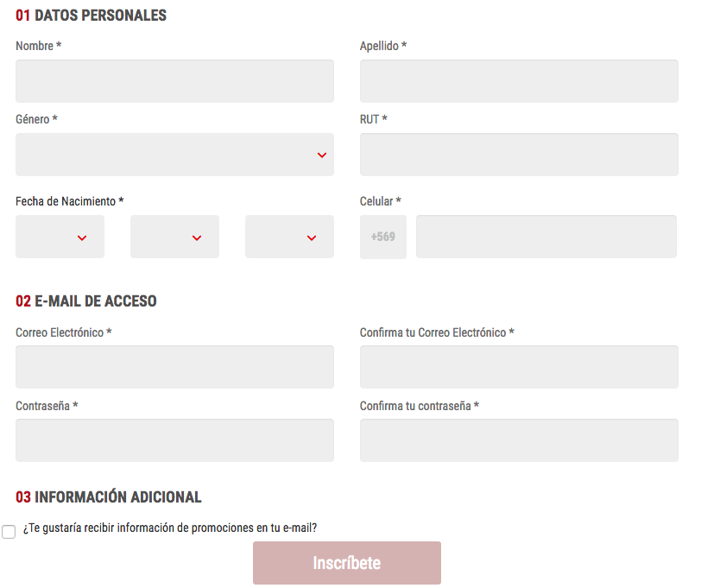
Task: Open the first Fecha de Nacimiento dropdown
Action: pos(60,237)
